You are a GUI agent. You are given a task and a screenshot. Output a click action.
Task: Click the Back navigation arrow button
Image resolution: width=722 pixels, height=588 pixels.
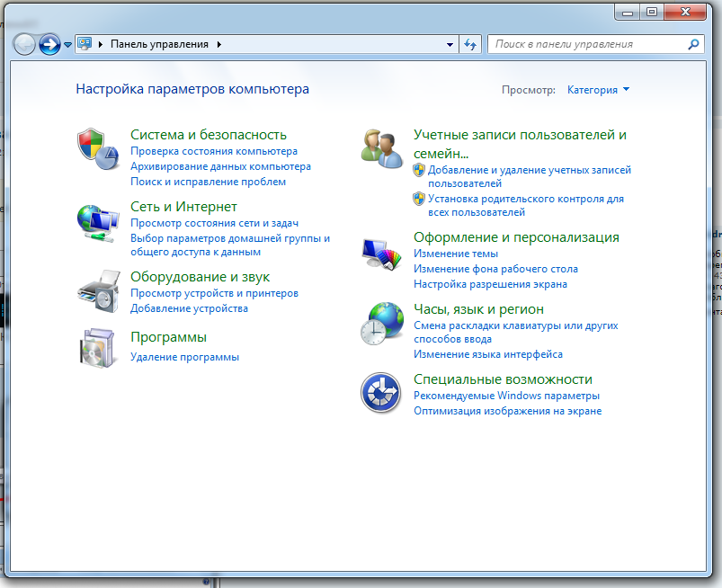24,45
